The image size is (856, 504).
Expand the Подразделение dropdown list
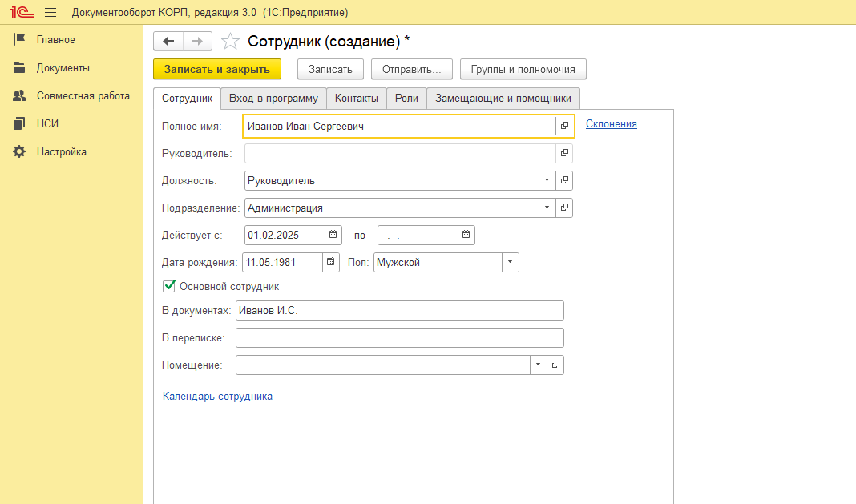coord(547,208)
